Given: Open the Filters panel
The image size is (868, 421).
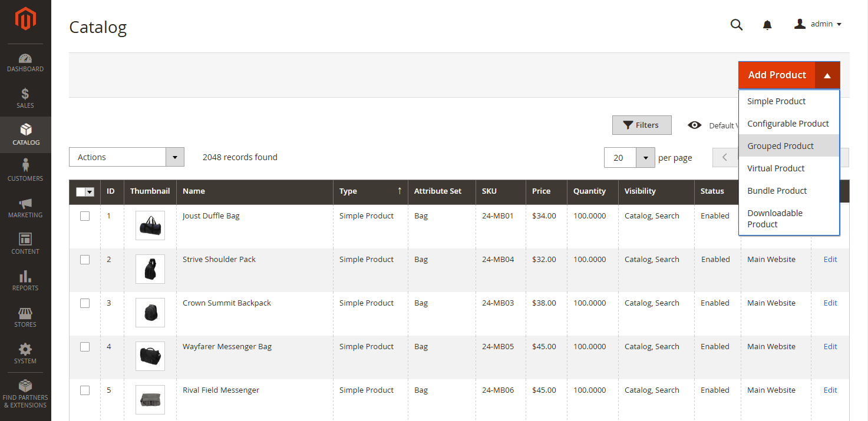Looking at the screenshot, I should point(642,125).
